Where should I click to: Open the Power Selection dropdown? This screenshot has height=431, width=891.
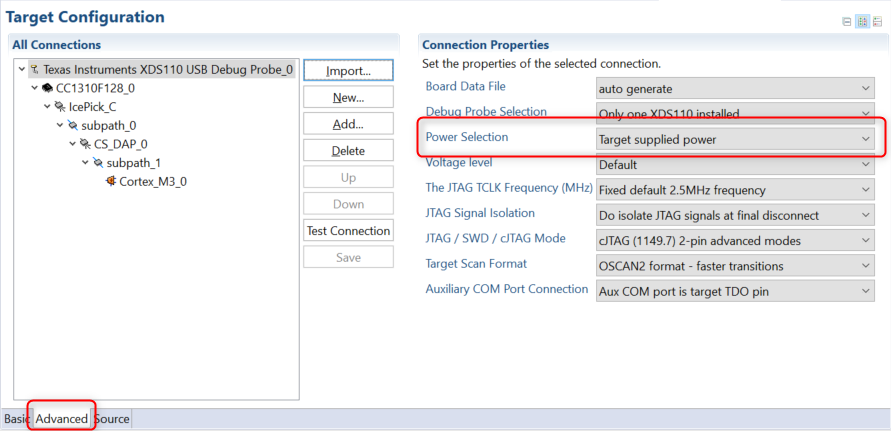[735, 139]
